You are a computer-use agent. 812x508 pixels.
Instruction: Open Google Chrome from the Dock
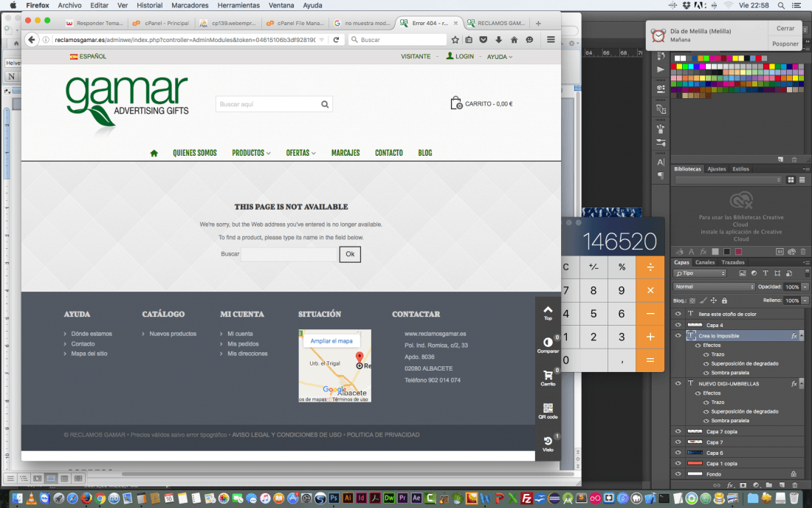coord(100,498)
